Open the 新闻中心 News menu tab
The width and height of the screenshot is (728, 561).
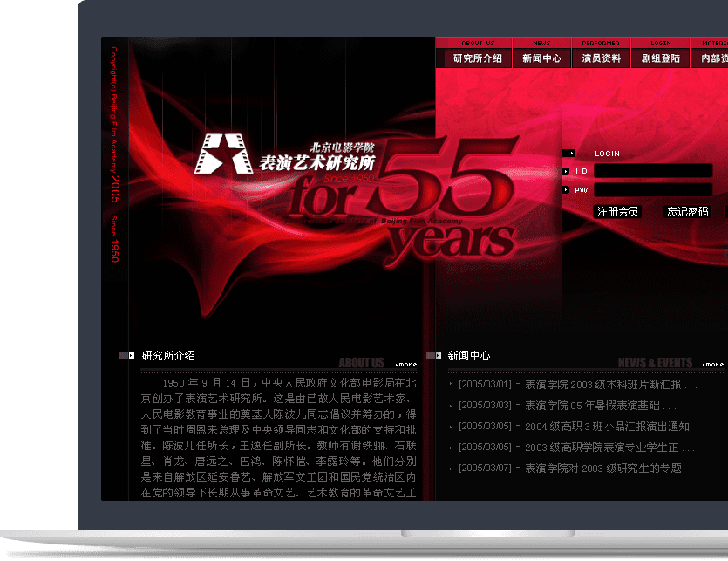541,58
